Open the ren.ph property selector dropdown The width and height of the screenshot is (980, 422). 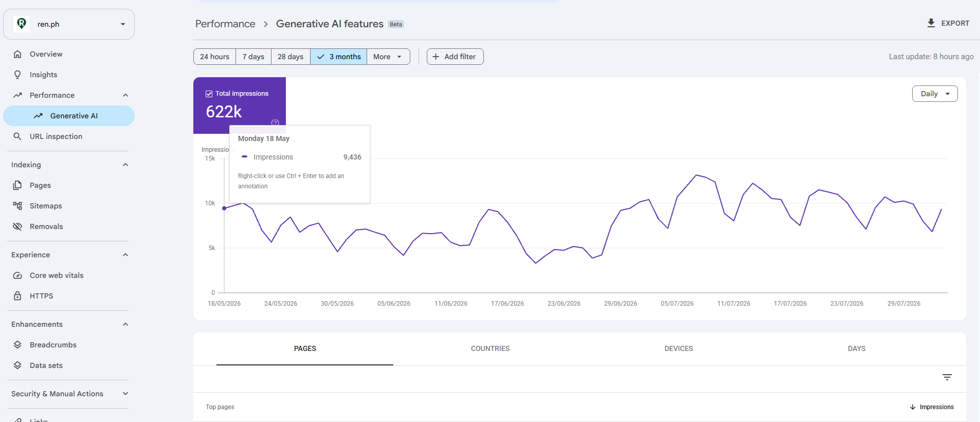coord(69,24)
